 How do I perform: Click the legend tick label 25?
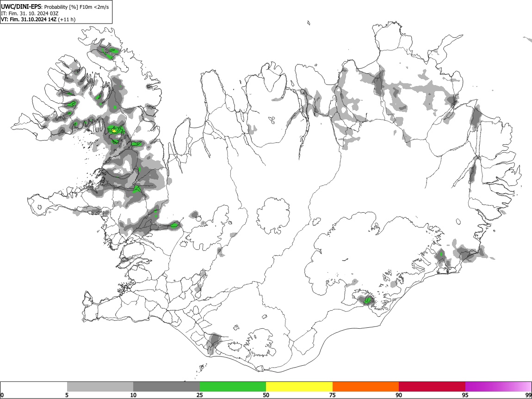point(200,395)
